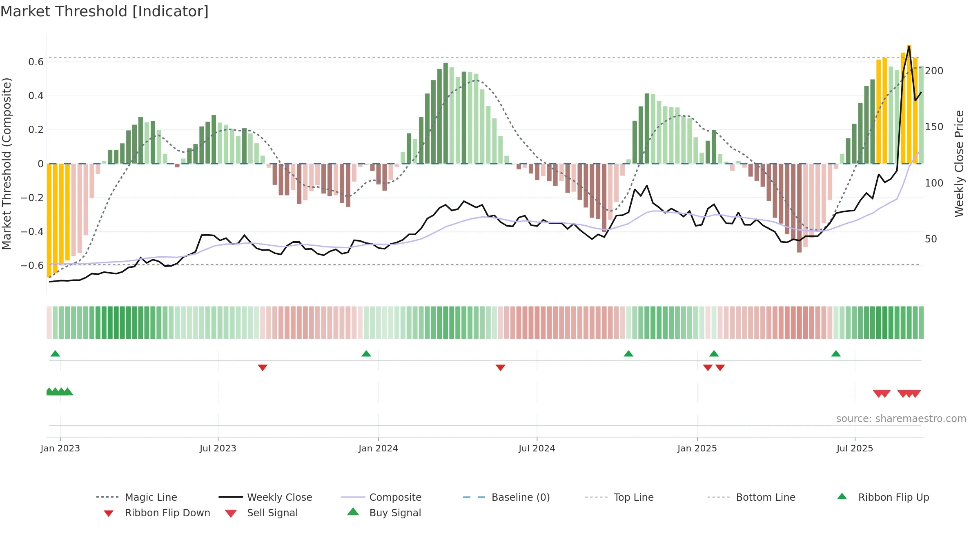
Task: Click the tallest yellow bar near chart end
Action: point(909,104)
